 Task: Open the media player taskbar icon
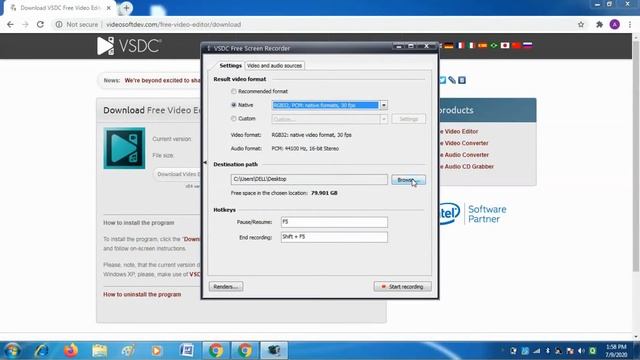pyautogui.click(x=157, y=350)
